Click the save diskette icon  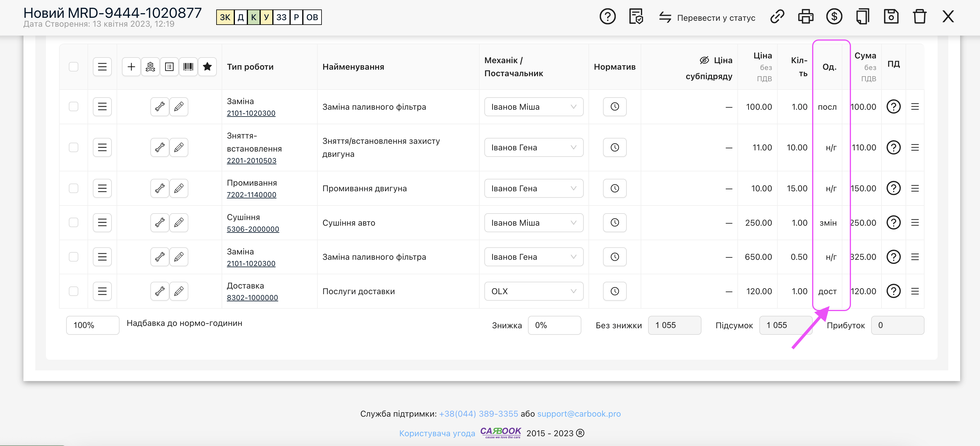[x=891, y=17]
